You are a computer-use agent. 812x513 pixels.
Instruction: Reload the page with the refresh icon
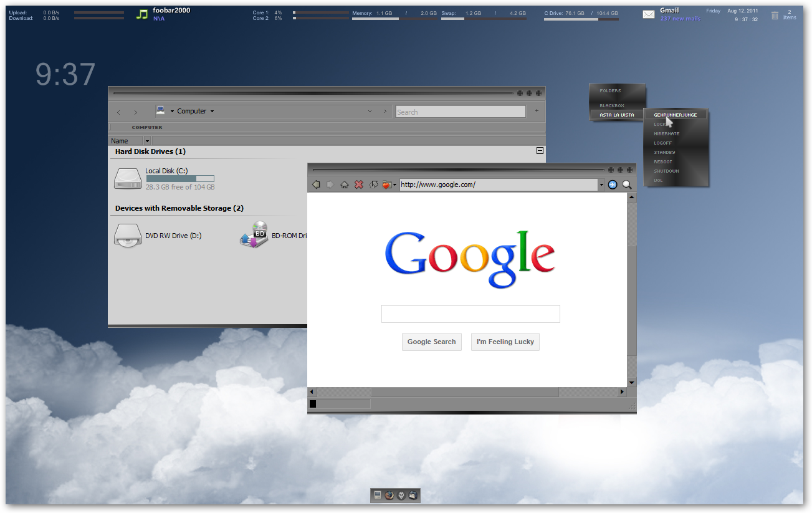[x=373, y=185]
